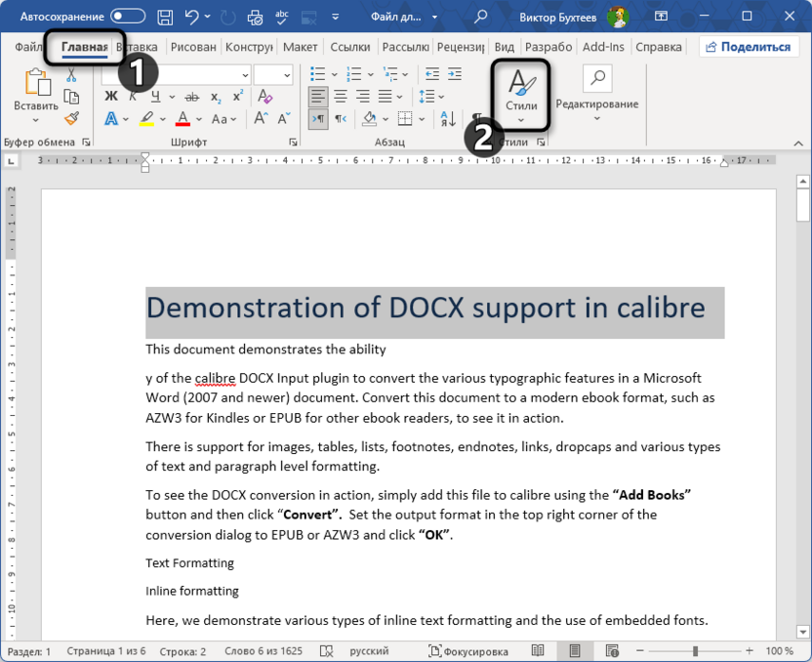Run the abc spelling check icon
Screen dimensions: 812x662
(282, 18)
